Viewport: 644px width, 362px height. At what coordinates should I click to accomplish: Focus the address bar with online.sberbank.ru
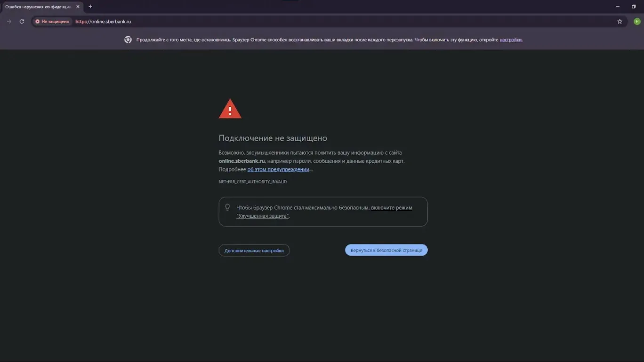pyautogui.click(x=330, y=22)
